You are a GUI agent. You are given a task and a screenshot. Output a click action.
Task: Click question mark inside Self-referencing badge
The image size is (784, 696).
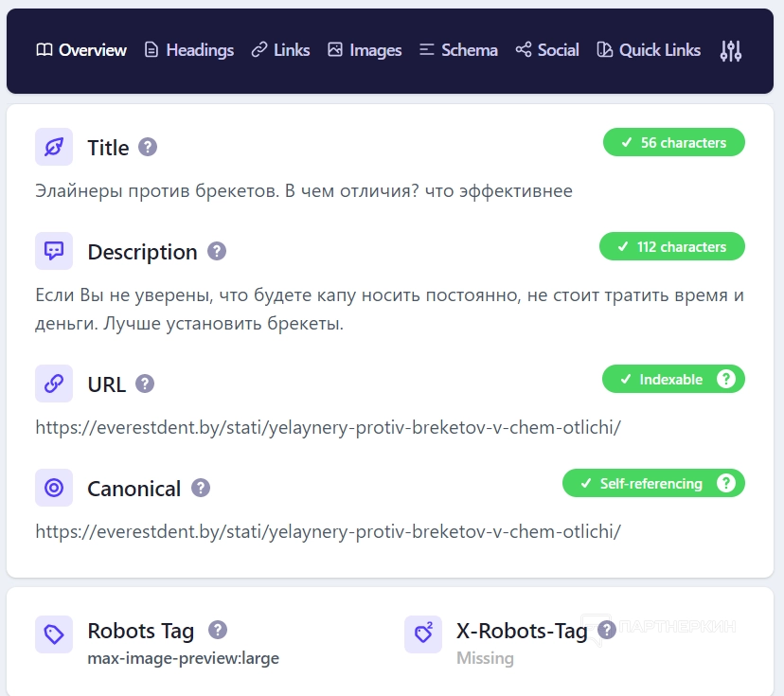click(725, 483)
